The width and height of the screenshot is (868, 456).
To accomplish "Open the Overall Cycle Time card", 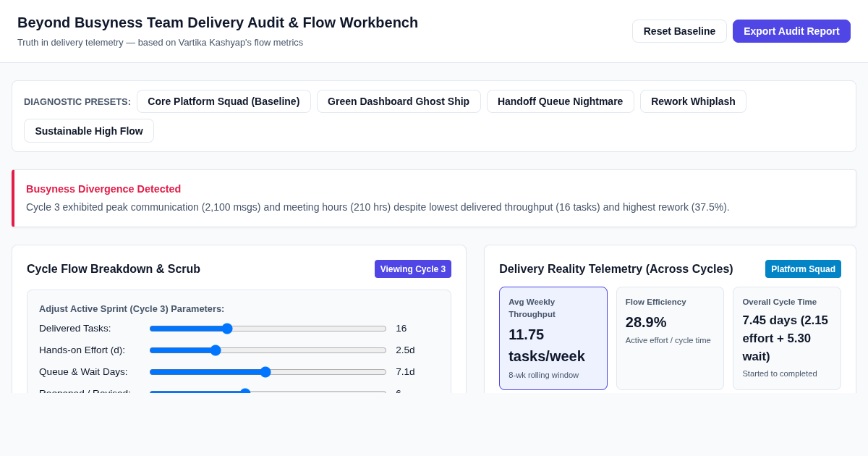I will coord(787,338).
